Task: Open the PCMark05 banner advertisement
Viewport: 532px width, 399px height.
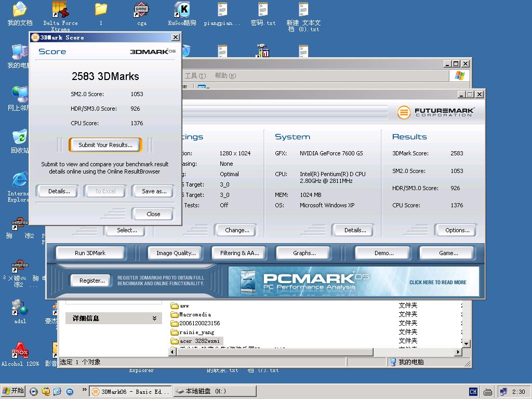Action: pos(353,281)
